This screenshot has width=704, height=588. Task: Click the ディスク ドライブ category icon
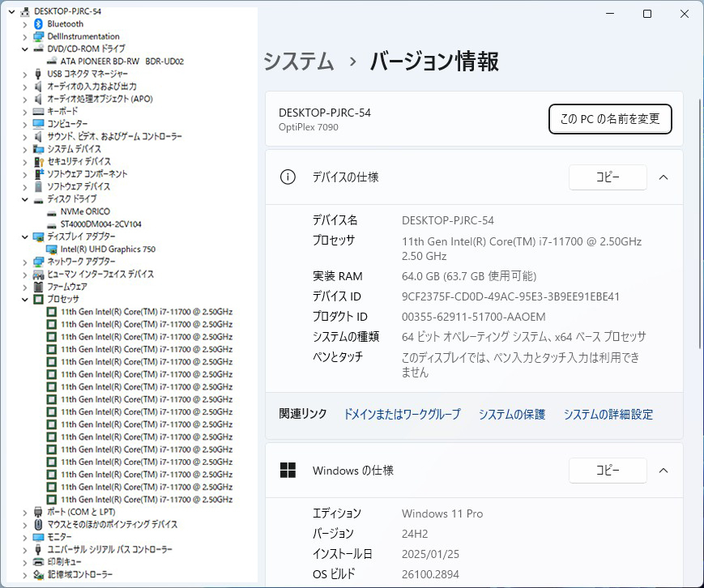pyautogui.click(x=39, y=199)
